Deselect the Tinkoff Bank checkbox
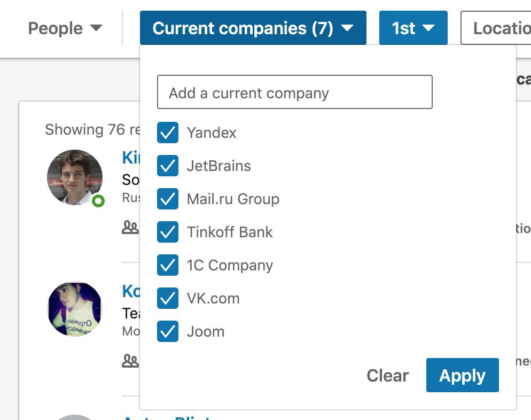This screenshot has width=531, height=420. tap(168, 232)
